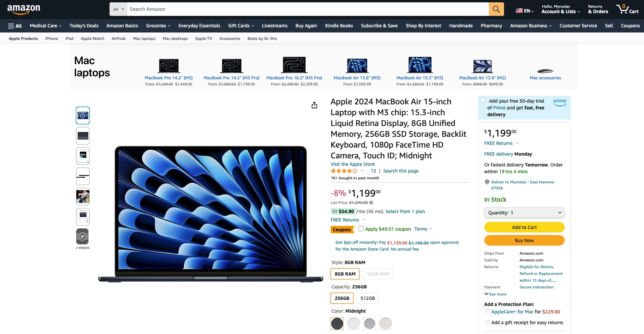The height and width of the screenshot is (334, 644).
Task: Click the orange search magnifier button
Action: click(496, 9)
